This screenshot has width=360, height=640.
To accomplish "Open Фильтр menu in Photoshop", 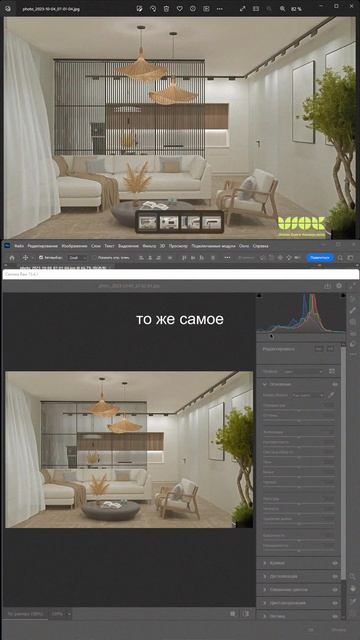I will coord(149,246).
